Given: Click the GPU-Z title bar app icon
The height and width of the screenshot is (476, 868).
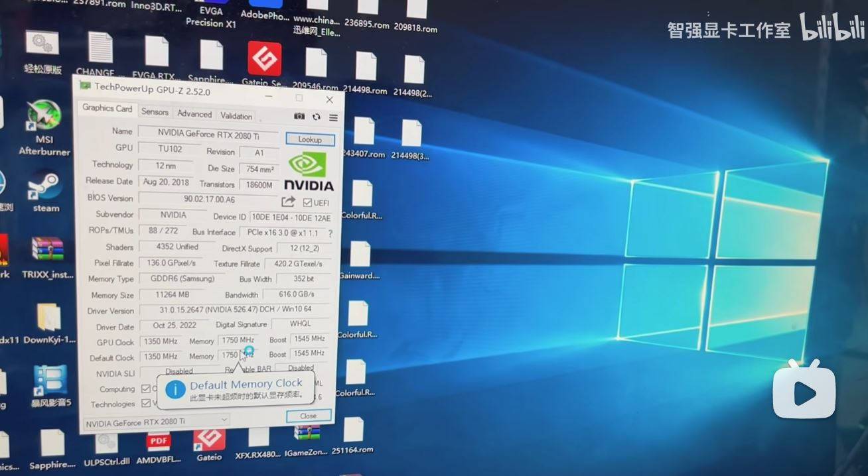Looking at the screenshot, I should point(85,86).
